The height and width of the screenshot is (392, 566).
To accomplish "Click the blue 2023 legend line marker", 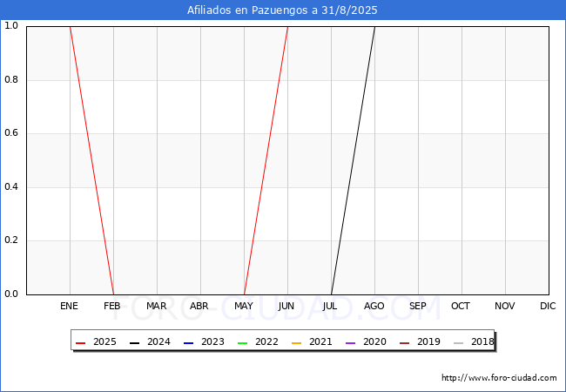I will point(189,342).
